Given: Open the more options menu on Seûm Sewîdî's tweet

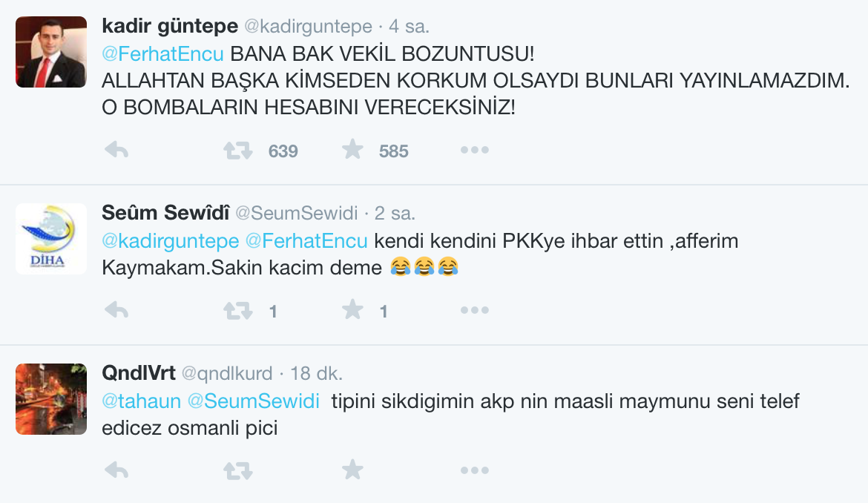Looking at the screenshot, I should 474,310.
